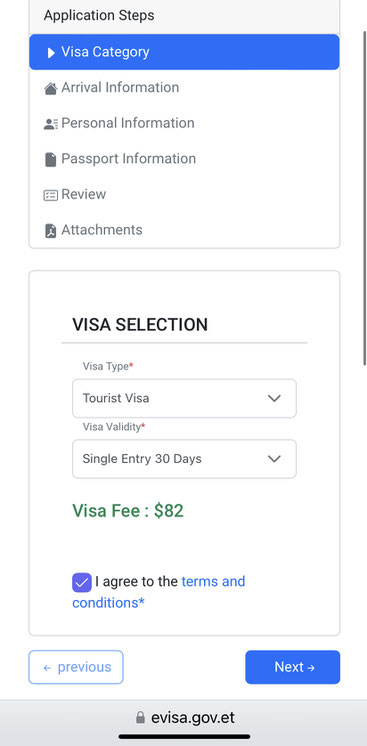Expand the Visa Validity chevron arrow
Viewport: 367px width, 746px height.
(274, 459)
